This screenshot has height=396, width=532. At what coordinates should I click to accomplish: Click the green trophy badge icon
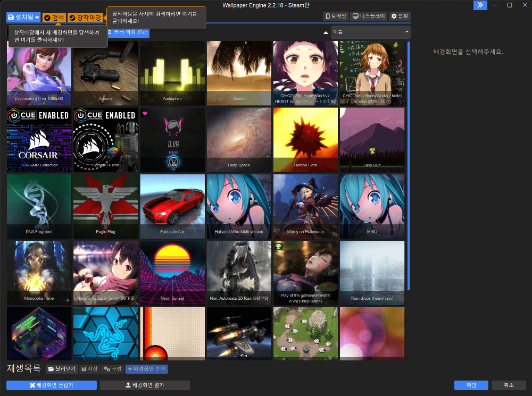pos(278,246)
